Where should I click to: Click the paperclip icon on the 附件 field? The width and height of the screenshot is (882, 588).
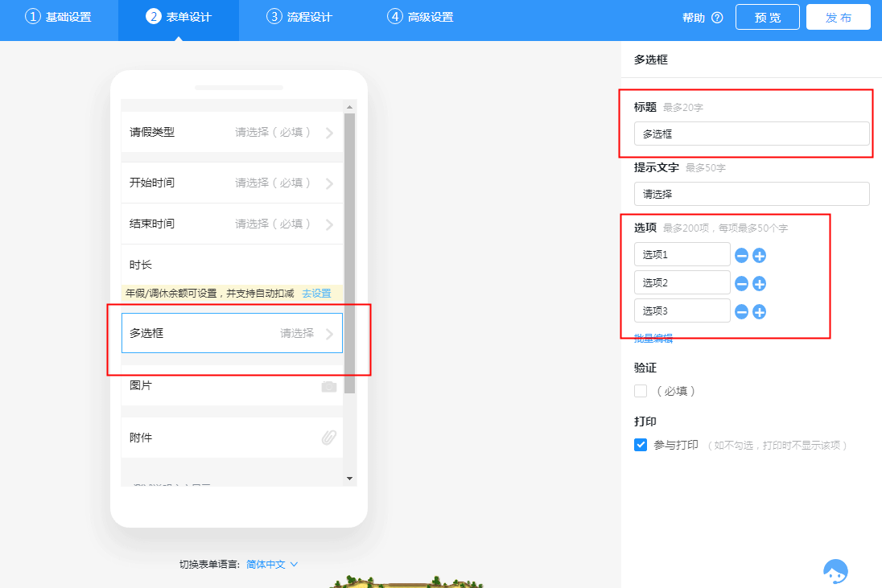pyautogui.click(x=328, y=438)
